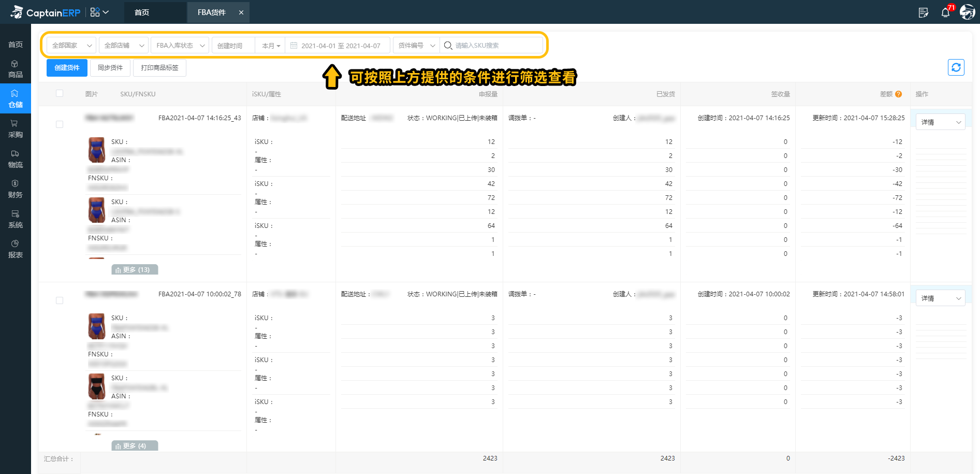The image size is (980, 474).
Task: Click the iSKU/属性 column header
Action: point(267,94)
